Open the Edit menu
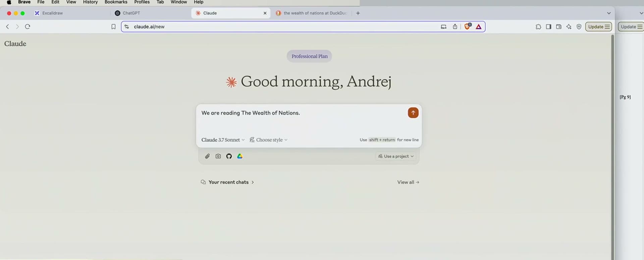644x260 pixels. click(55, 2)
